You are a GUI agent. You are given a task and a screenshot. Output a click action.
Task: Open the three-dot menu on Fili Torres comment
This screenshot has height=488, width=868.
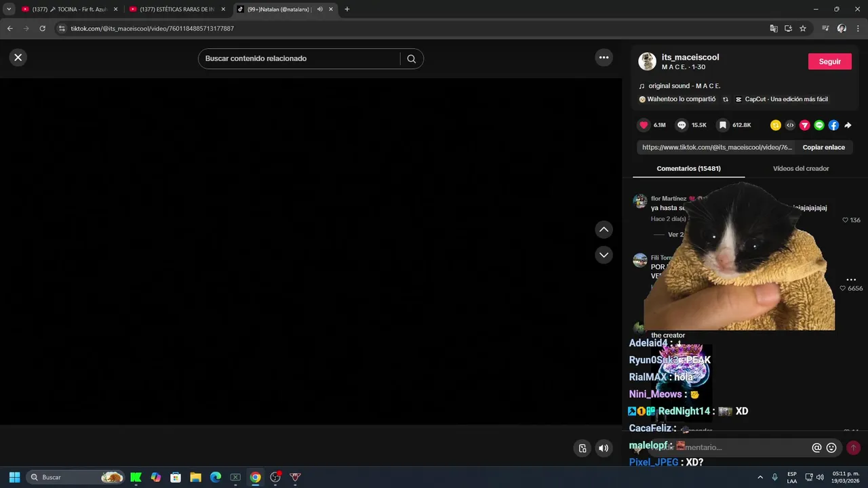851,279
